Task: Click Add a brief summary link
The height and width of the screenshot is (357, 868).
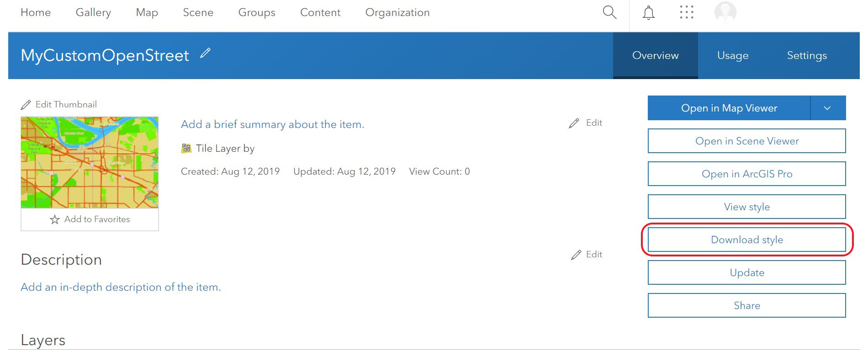Action: (272, 124)
